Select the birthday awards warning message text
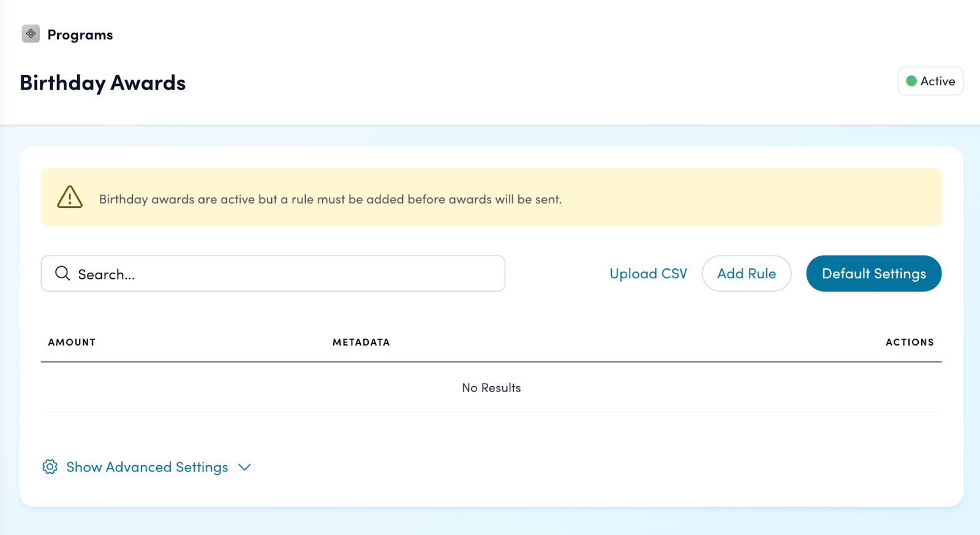 point(330,199)
